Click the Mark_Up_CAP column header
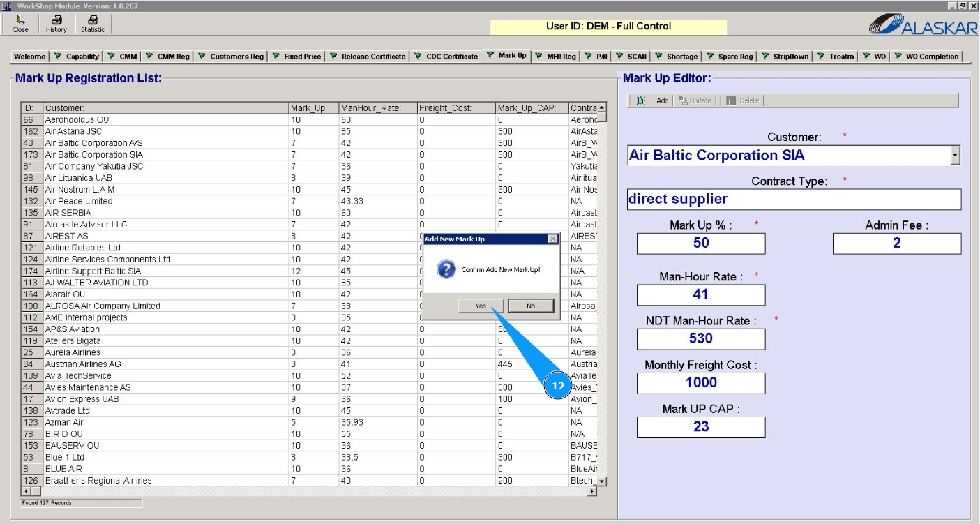The image size is (980, 524). [x=532, y=108]
